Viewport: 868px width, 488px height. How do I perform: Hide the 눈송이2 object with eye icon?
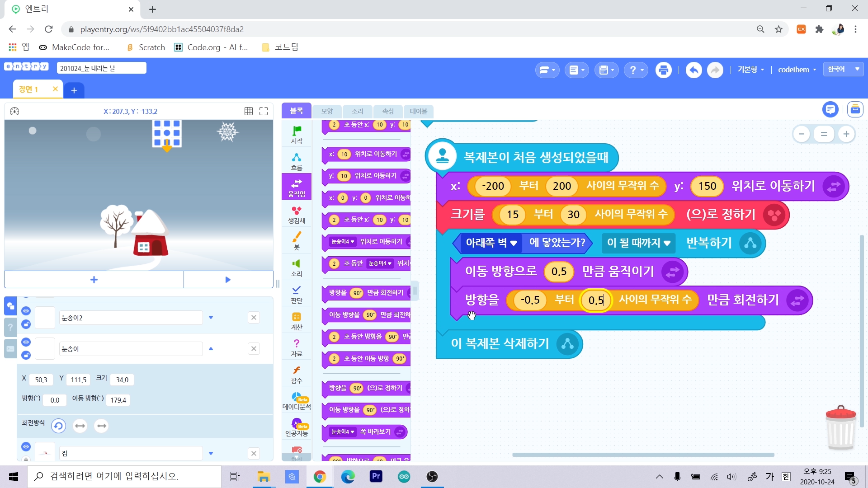pos(26,311)
